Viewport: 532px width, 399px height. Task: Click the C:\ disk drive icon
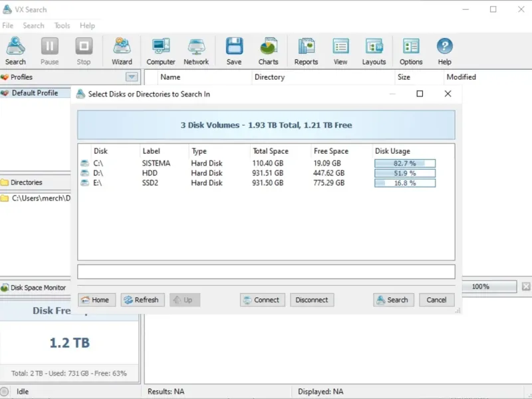[84, 163]
